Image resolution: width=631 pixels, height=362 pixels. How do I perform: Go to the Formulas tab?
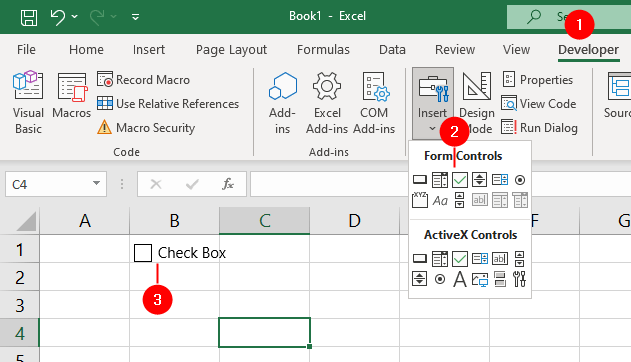[323, 49]
